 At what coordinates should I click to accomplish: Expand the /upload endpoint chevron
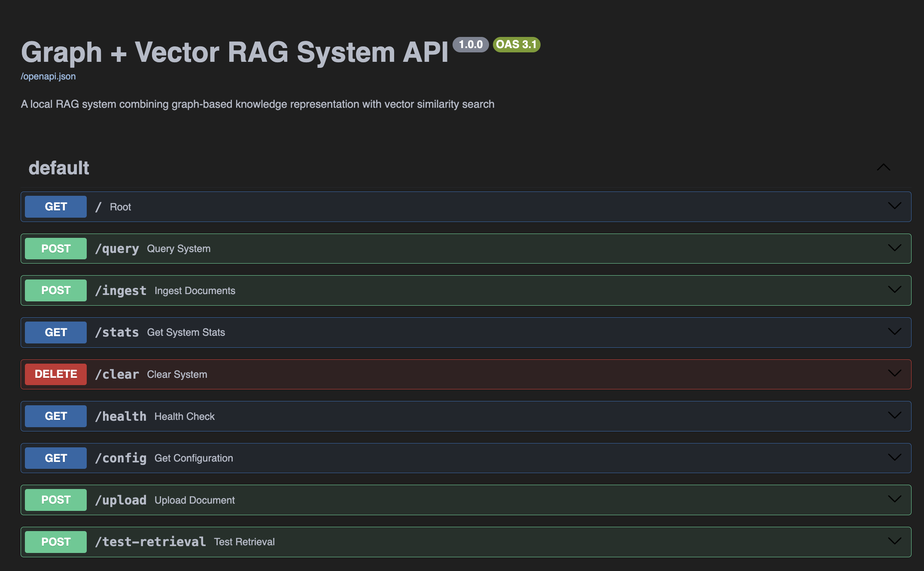coord(894,499)
